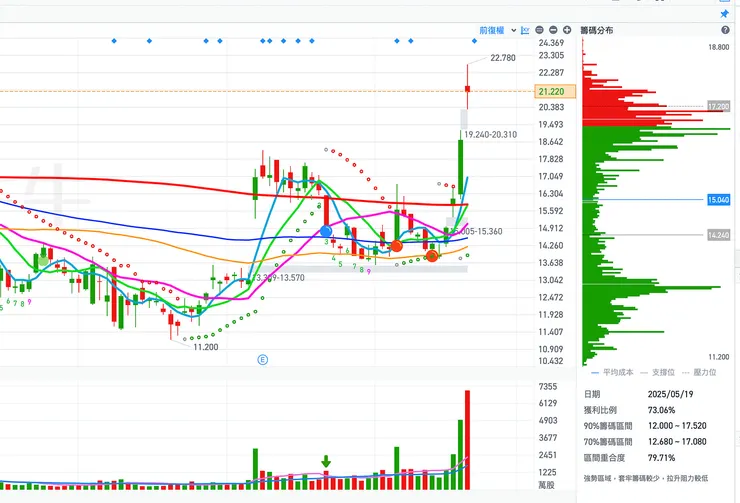This screenshot has height=503, width=740.
Task: Select the date value 2025/05/19
Action: [670, 394]
